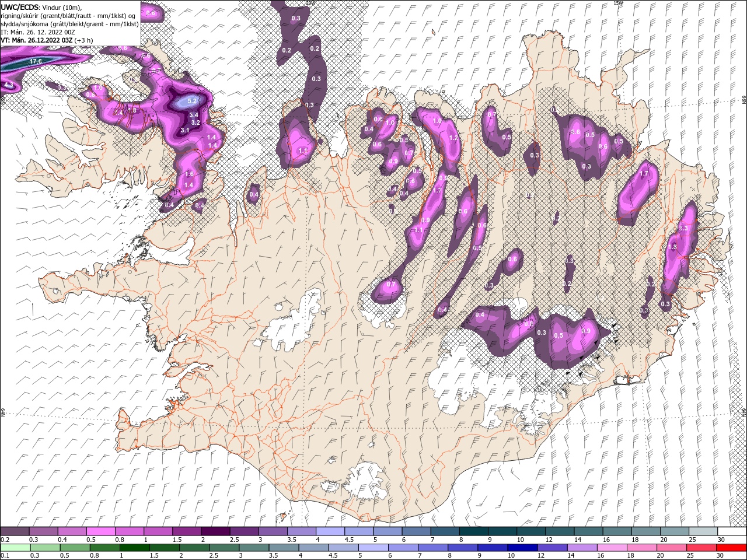Click the 4.3 value near the left edge
This screenshot has width=747, height=560.
[9, 85]
